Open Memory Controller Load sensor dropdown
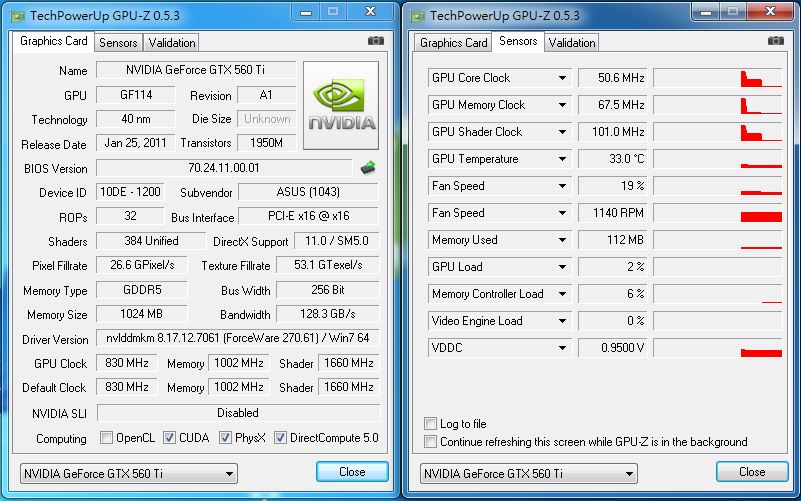 (x=562, y=294)
